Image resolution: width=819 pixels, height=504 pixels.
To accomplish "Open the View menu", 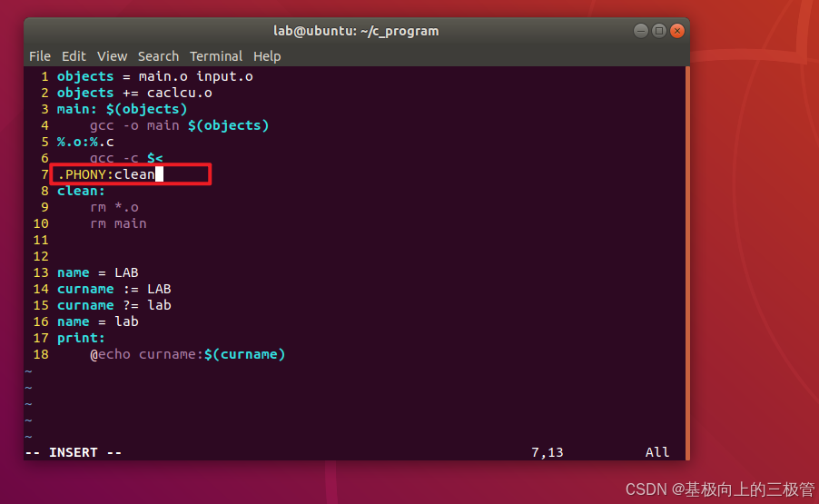I will point(112,56).
